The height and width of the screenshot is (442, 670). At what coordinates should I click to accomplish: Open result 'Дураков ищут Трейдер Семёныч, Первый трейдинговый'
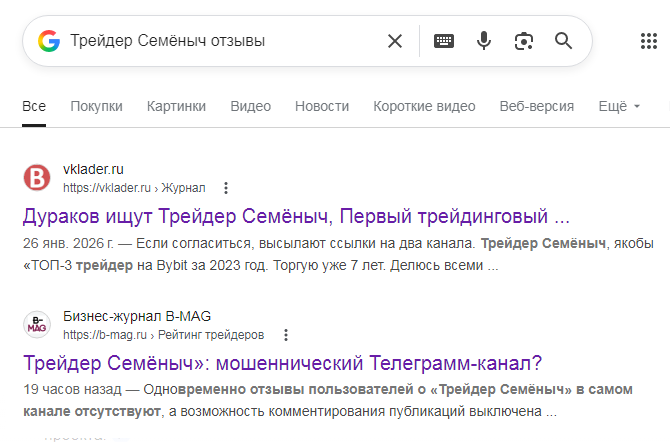[296, 216]
